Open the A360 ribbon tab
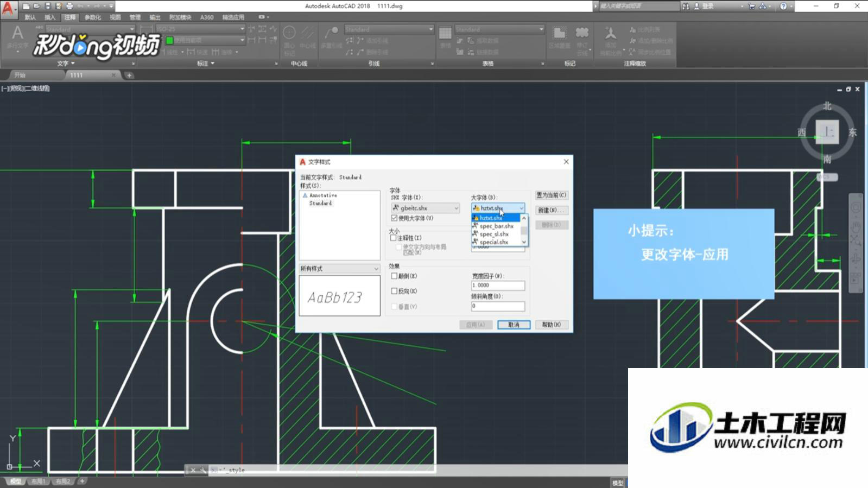 (207, 17)
